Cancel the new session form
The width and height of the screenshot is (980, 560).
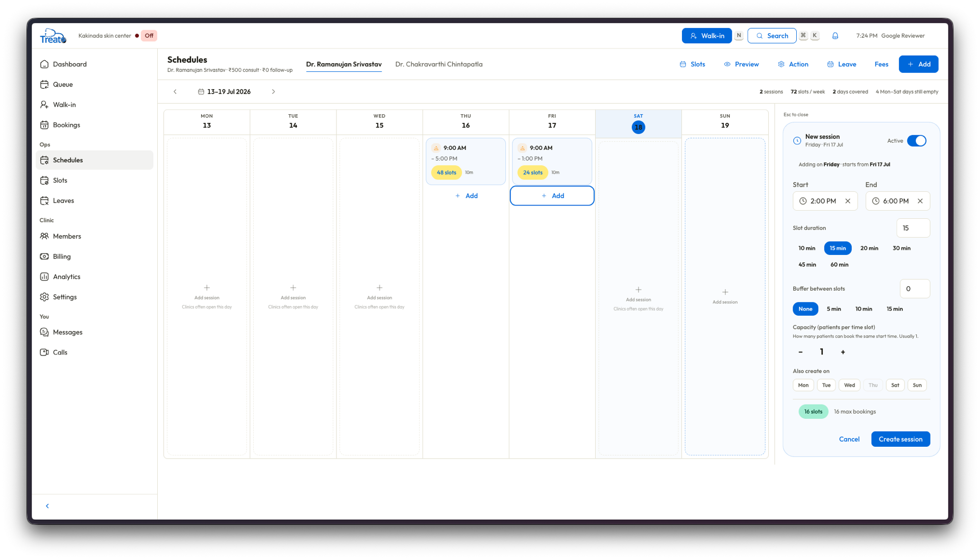[849, 439]
